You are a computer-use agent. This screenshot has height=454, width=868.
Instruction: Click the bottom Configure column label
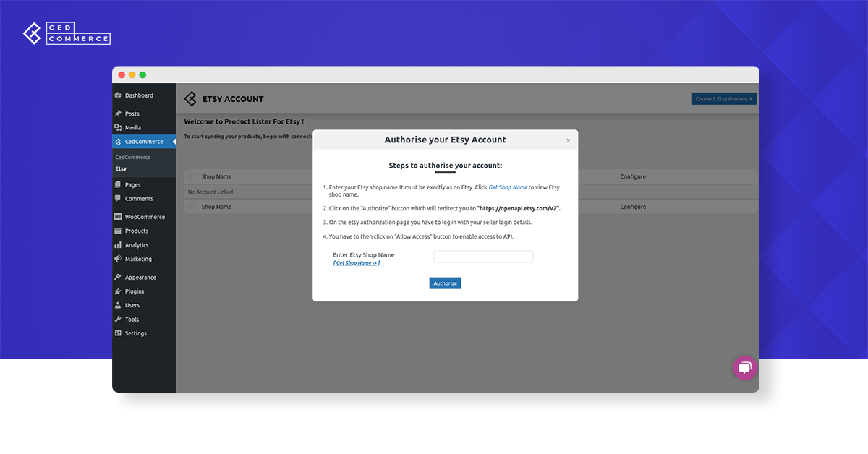633,207
